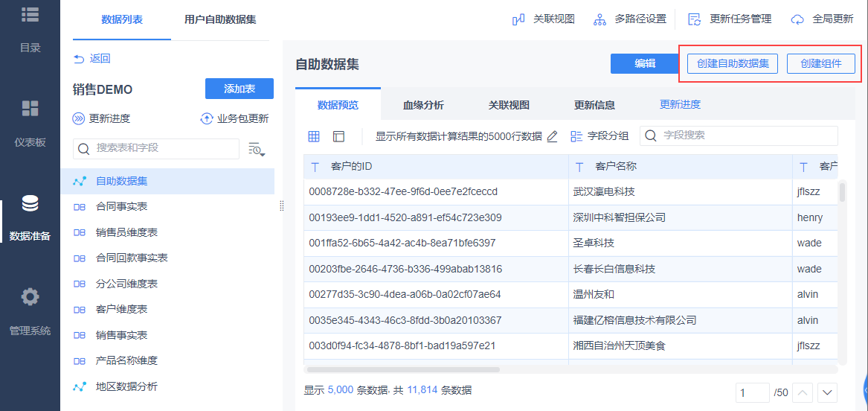Click the horizontal scrollbar under the data table
Image resolution: width=868 pixels, height=411 pixels.
403,369
